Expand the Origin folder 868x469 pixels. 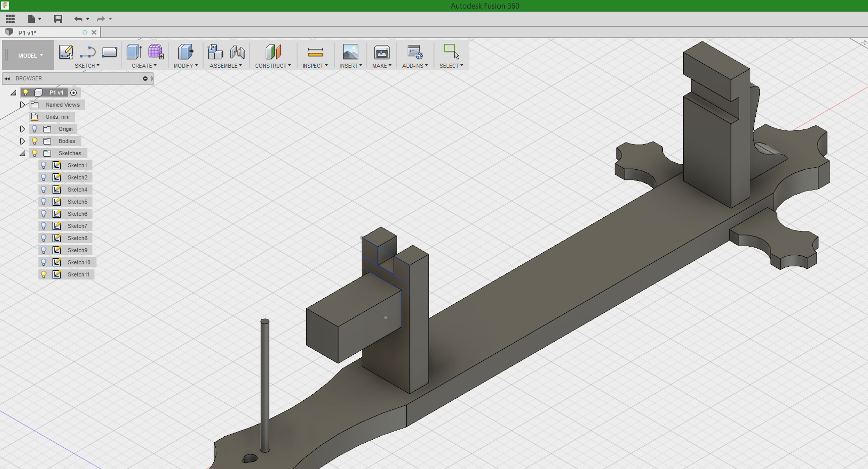coord(22,129)
